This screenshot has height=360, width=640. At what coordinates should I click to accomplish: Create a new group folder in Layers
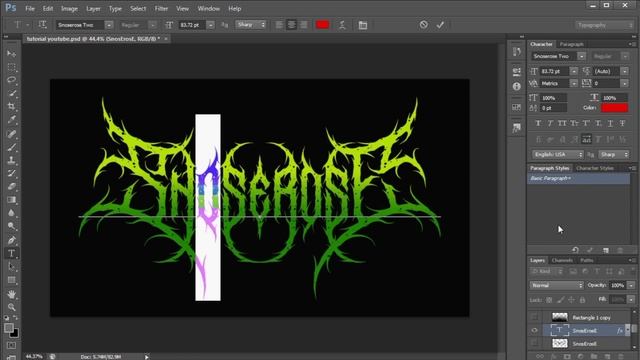point(594,356)
